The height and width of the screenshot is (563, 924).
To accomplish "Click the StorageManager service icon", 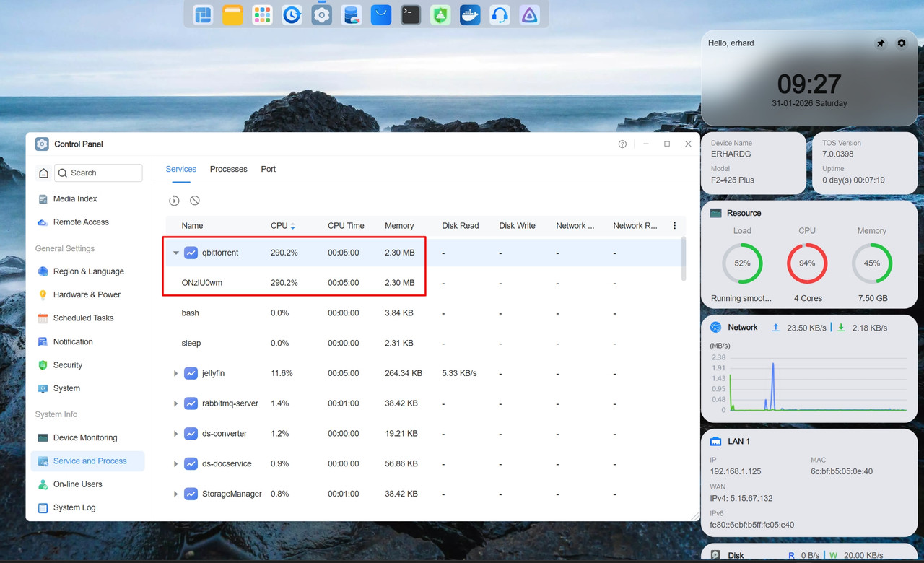I will [x=191, y=494].
